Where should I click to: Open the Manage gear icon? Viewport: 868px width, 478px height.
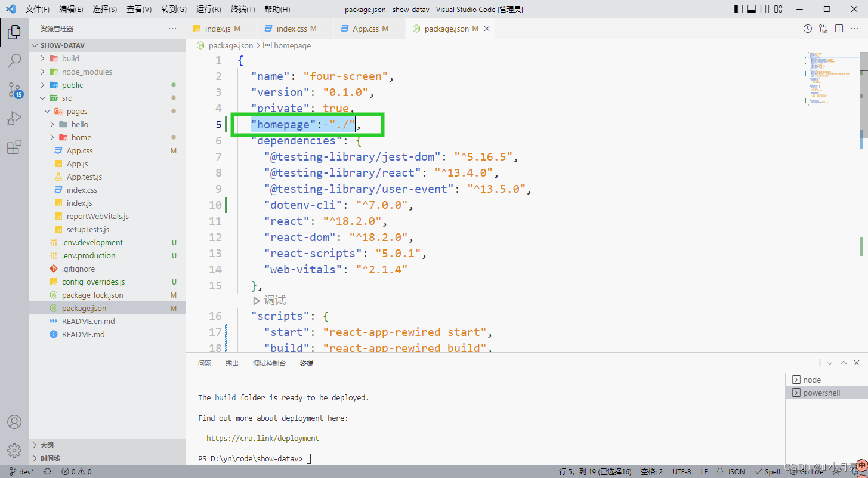pos(14,450)
